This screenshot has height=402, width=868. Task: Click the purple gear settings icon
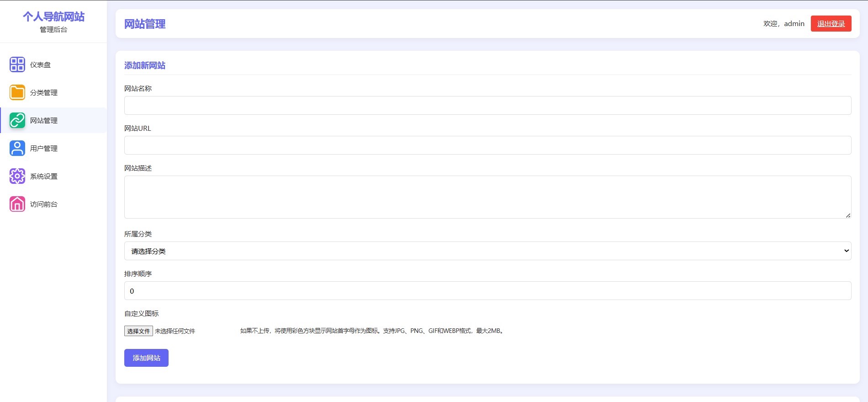(x=17, y=176)
